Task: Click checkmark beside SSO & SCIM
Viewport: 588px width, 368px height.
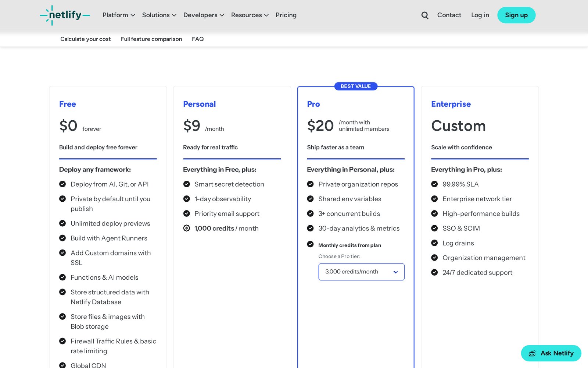Action: [434, 228]
